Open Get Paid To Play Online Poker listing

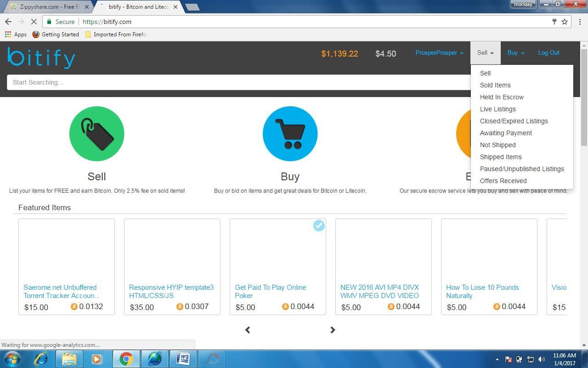click(x=270, y=292)
